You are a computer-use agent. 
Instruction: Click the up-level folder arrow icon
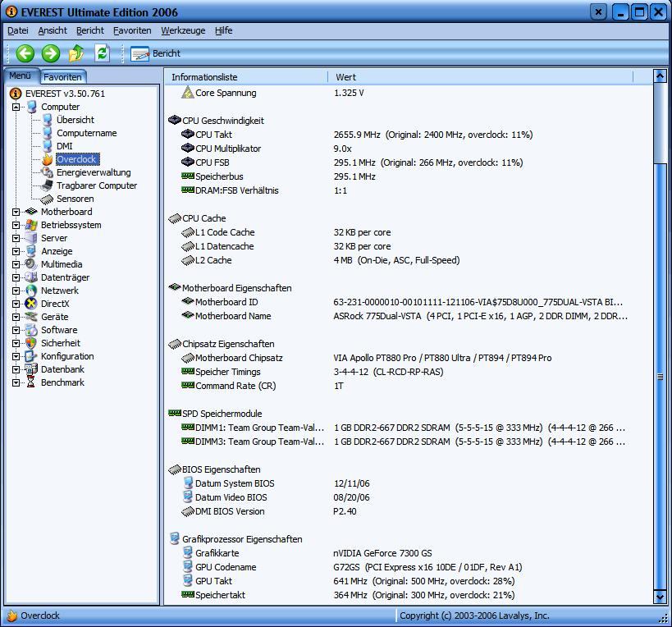pyautogui.click(x=76, y=53)
